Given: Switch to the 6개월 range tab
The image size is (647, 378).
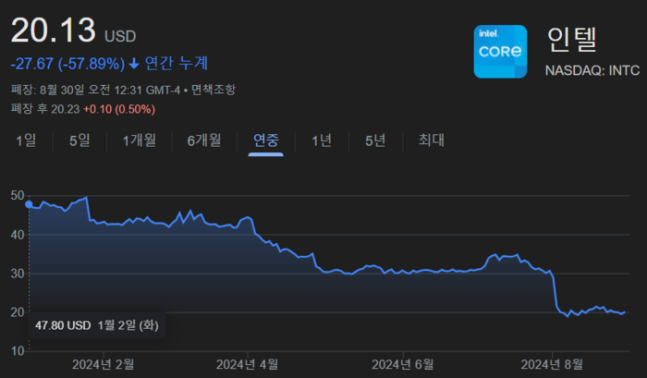Looking at the screenshot, I should point(204,141).
